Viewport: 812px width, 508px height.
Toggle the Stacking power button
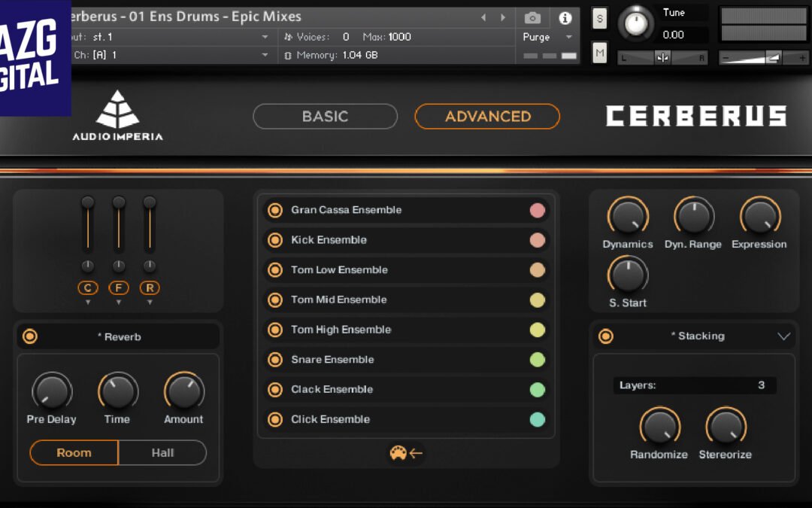606,336
